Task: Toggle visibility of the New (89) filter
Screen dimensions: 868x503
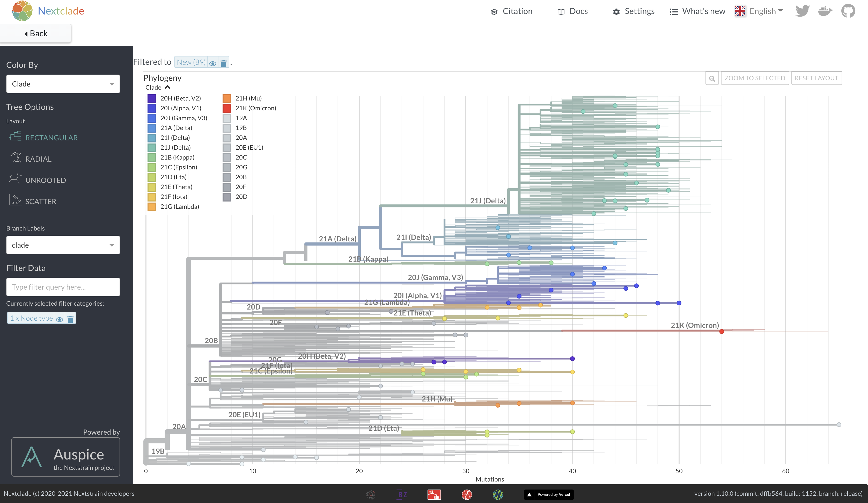Action: click(x=212, y=63)
